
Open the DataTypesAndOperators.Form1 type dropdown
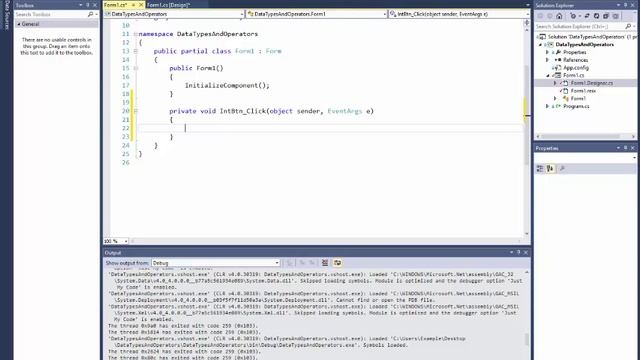tap(384, 14)
